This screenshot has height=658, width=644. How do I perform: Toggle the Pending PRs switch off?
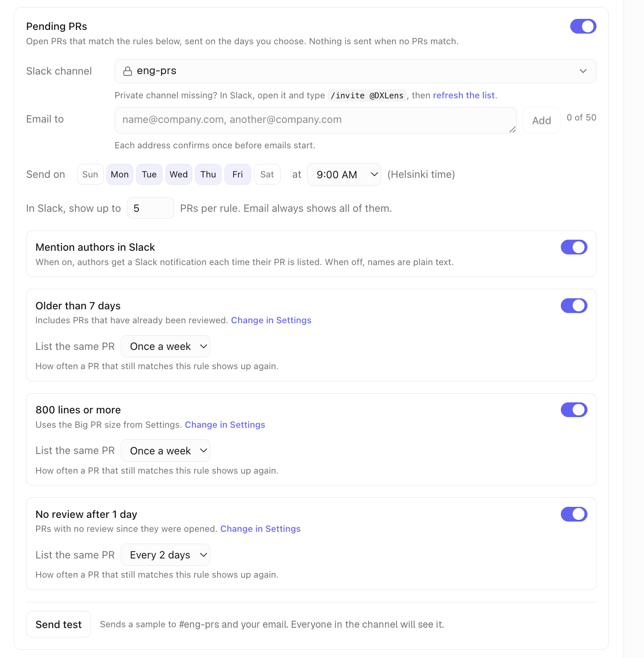click(583, 26)
